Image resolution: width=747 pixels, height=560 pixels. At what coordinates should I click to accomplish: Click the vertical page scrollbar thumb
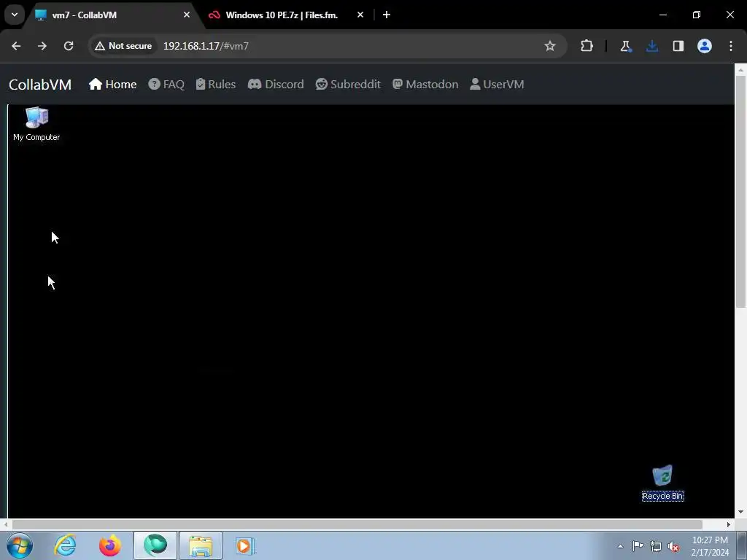tap(740, 190)
